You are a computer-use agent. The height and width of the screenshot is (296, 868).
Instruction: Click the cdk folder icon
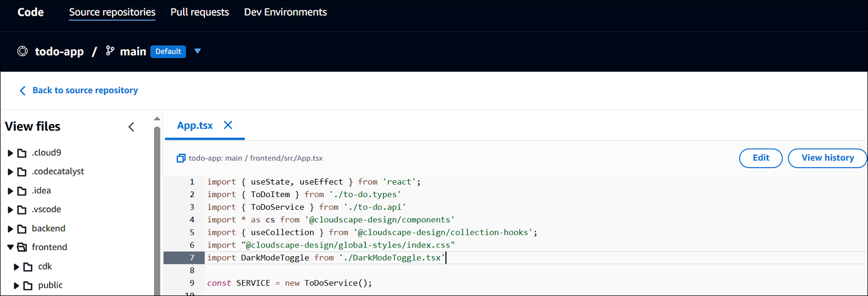[x=28, y=266]
